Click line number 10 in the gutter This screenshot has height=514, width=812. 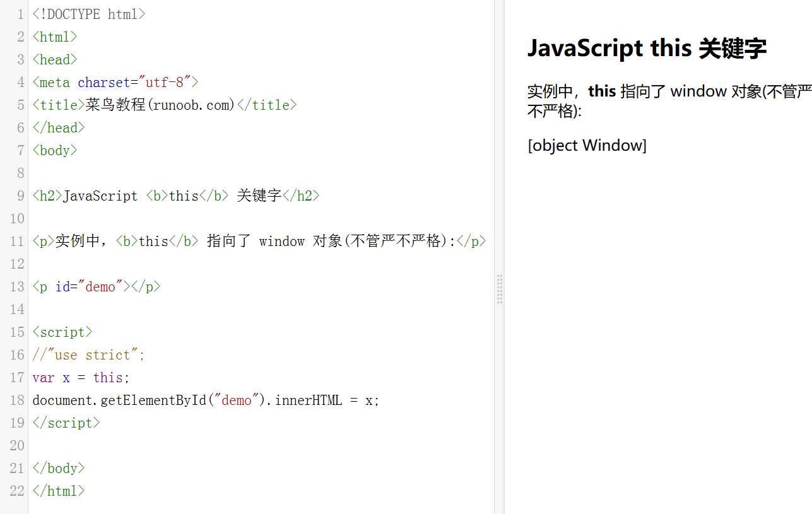[17, 218]
